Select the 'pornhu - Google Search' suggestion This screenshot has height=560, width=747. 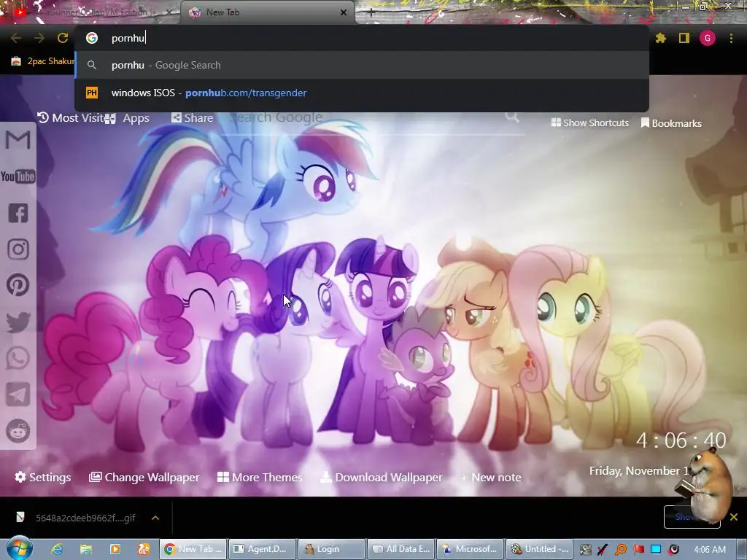[362, 65]
